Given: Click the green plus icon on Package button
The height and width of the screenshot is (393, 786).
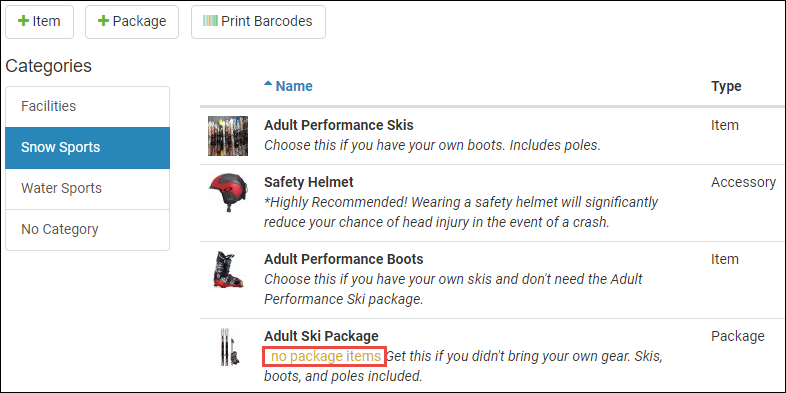Looking at the screenshot, I should click(103, 21).
